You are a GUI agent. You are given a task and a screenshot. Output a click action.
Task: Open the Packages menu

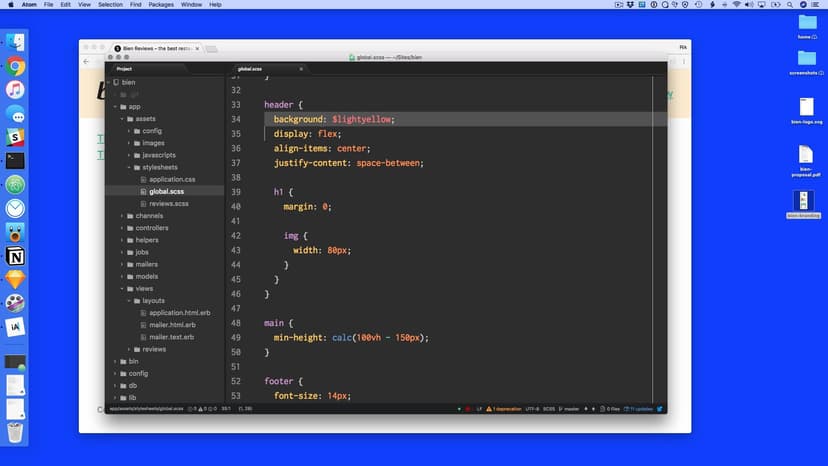[x=160, y=5]
